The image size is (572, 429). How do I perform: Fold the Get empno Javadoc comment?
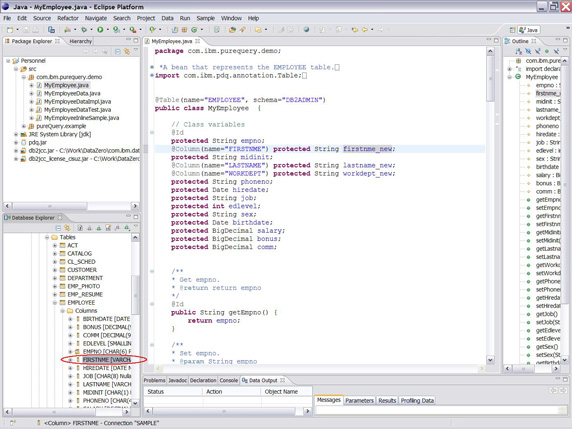[x=152, y=271]
